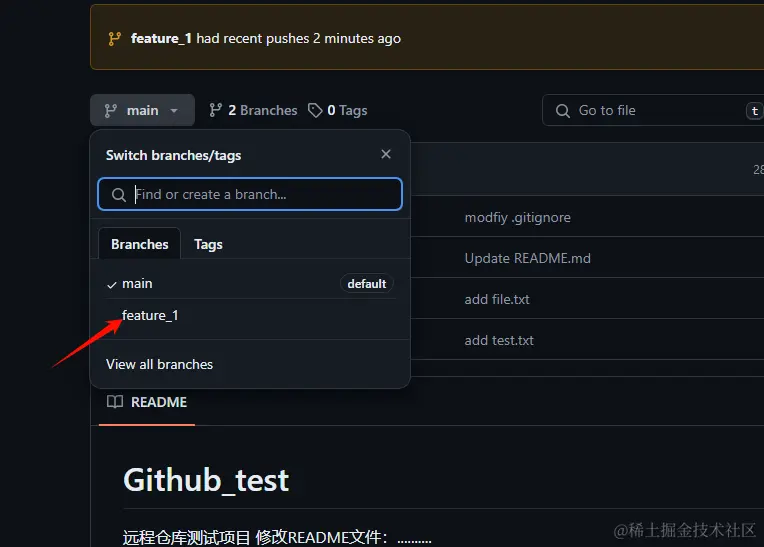Click the book icon next to README
Screen dimensions: 764x547
[115, 402]
